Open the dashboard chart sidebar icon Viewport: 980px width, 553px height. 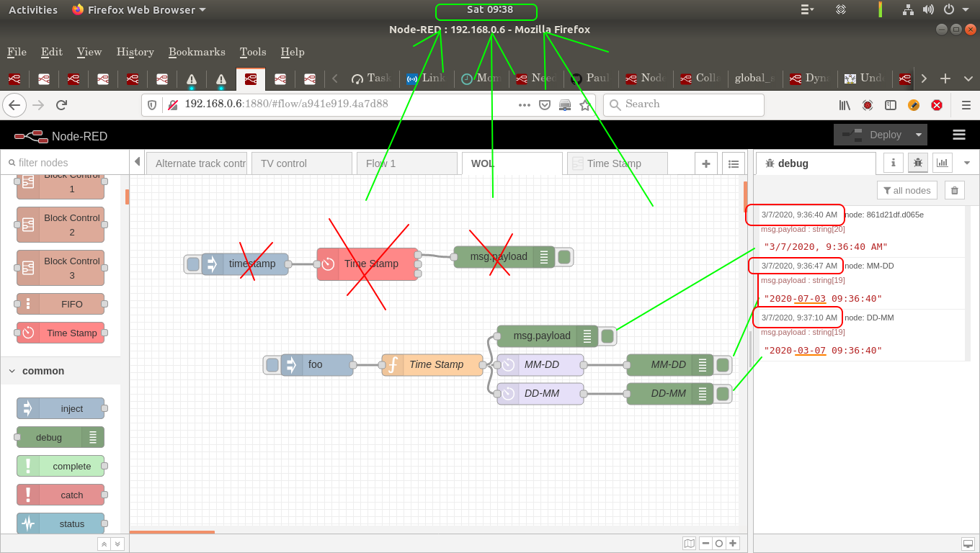[x=942, y=163]
